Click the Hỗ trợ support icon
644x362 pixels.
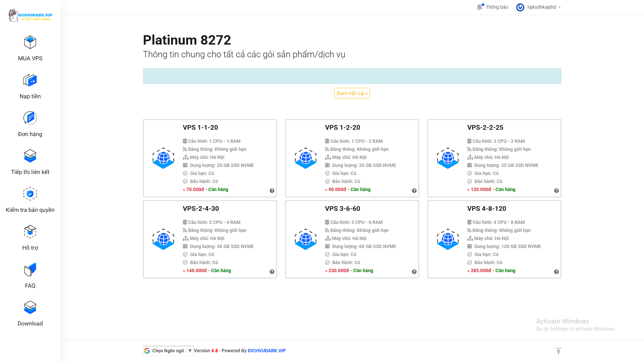click(x=30, y=232)
